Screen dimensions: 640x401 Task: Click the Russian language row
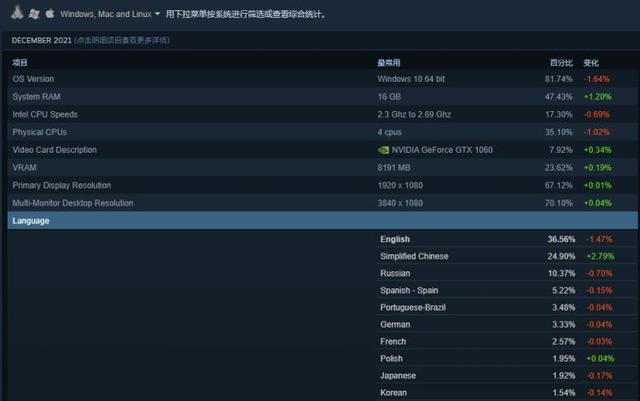tap(506, 273)
